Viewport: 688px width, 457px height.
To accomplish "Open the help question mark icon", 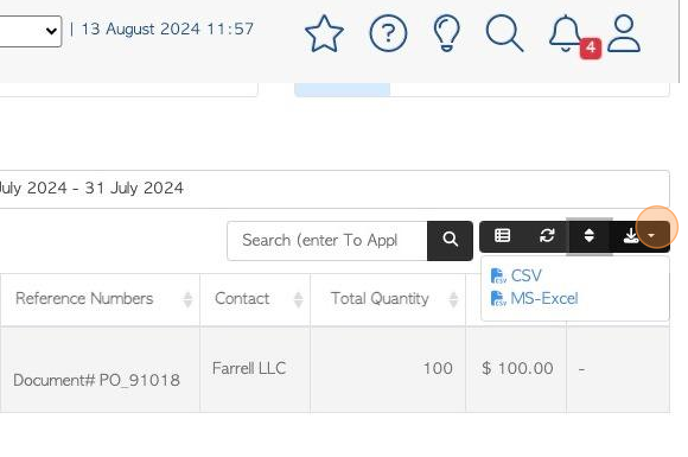I will tap(388, 34).
